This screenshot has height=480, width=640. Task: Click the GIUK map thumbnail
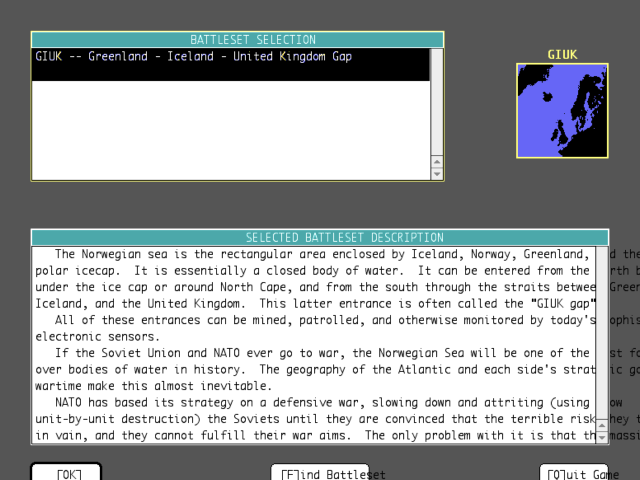click(x=562, y=111)
